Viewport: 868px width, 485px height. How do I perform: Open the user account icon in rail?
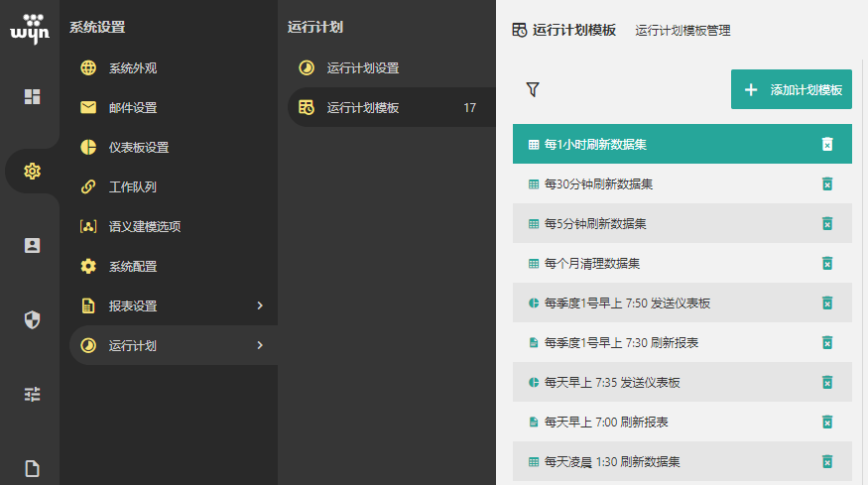pos(32,245)
